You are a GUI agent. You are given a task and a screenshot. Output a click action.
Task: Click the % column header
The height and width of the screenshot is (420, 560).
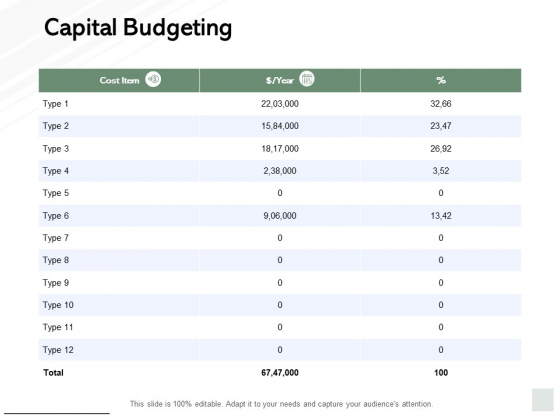[x=441, y=80]
